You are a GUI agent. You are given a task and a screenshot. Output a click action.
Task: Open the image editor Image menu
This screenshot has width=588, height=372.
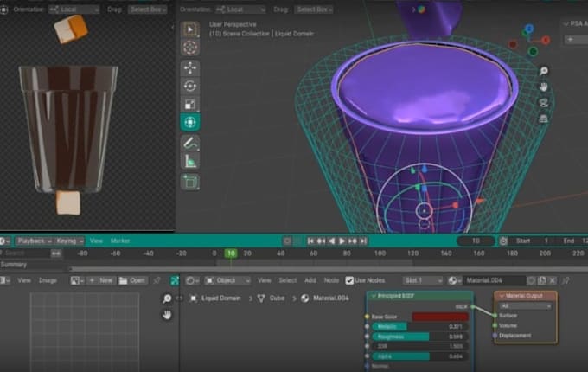click(x=48, y=280)
